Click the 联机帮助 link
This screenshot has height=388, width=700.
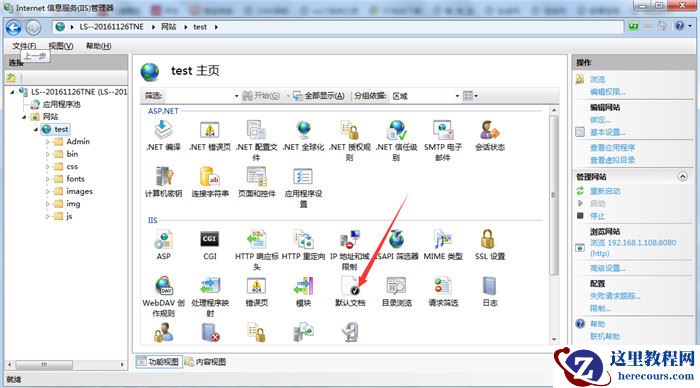coord(605,336)
